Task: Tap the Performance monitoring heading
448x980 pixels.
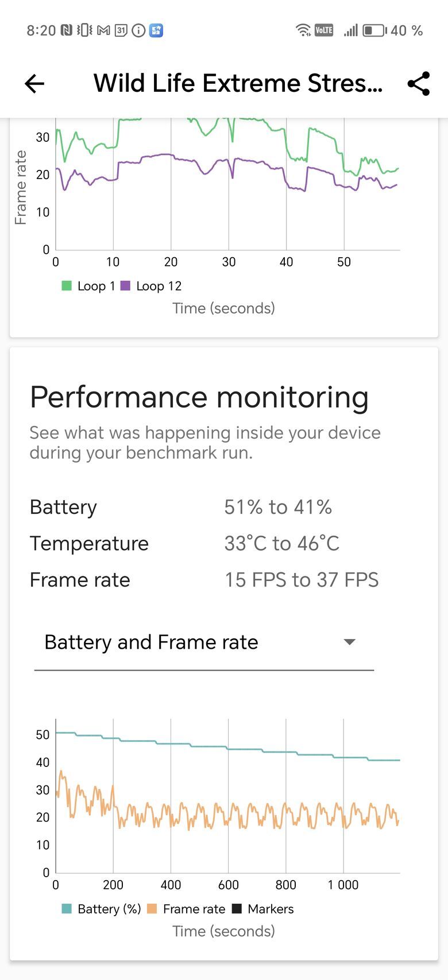Action: pos(199,397)
